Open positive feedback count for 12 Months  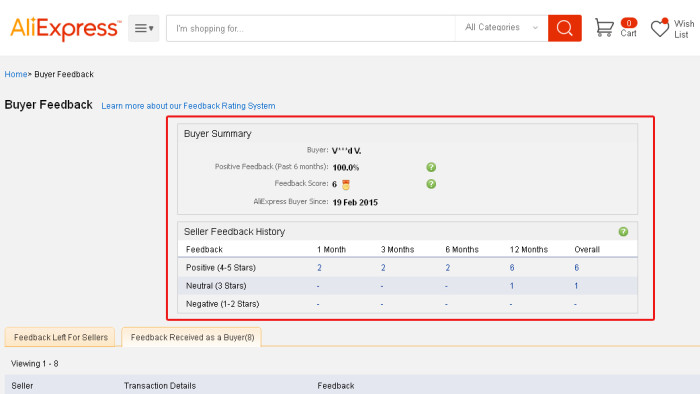click(x=512, y=268)
